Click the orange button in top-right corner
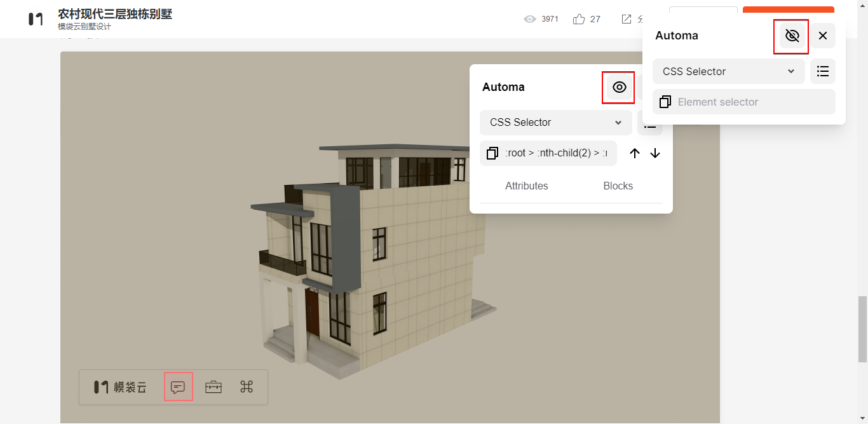The height and width of the screenshot is (424, 868). click(x=788, y=11)
